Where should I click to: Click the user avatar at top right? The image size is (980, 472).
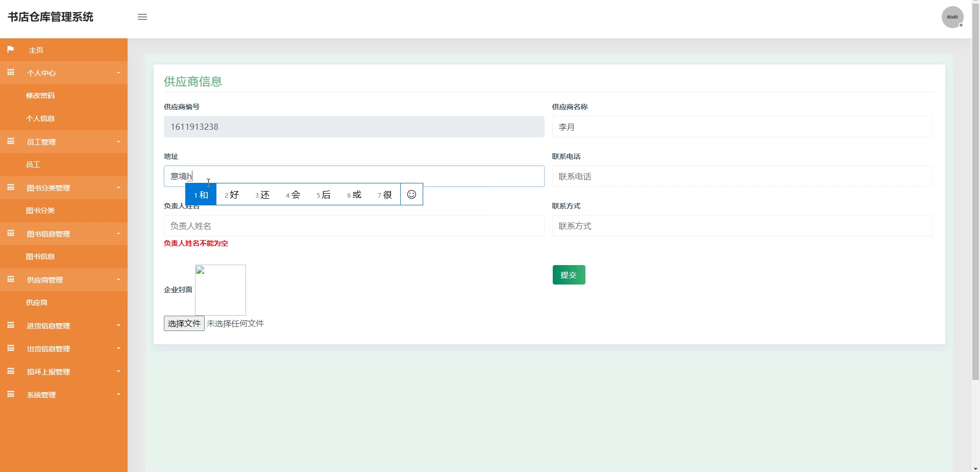pyautogui.click(x=952, y=17)
